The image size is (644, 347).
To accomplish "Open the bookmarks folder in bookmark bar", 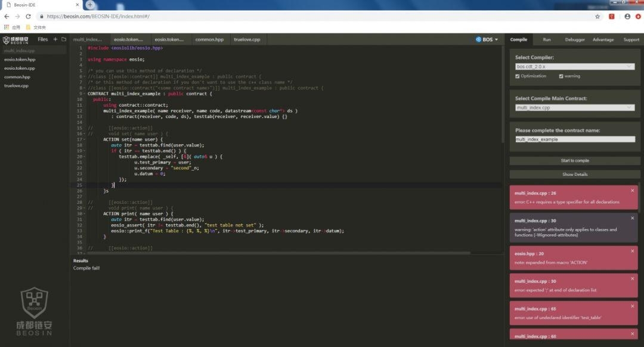I will pos(36,27).
